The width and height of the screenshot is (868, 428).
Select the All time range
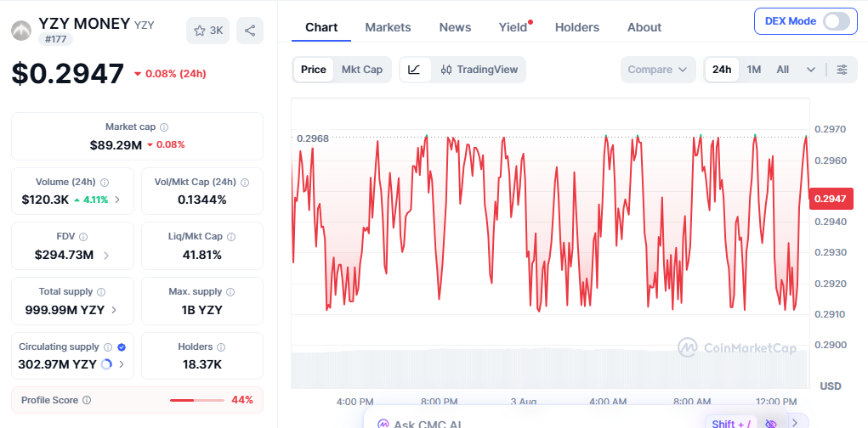783,70
